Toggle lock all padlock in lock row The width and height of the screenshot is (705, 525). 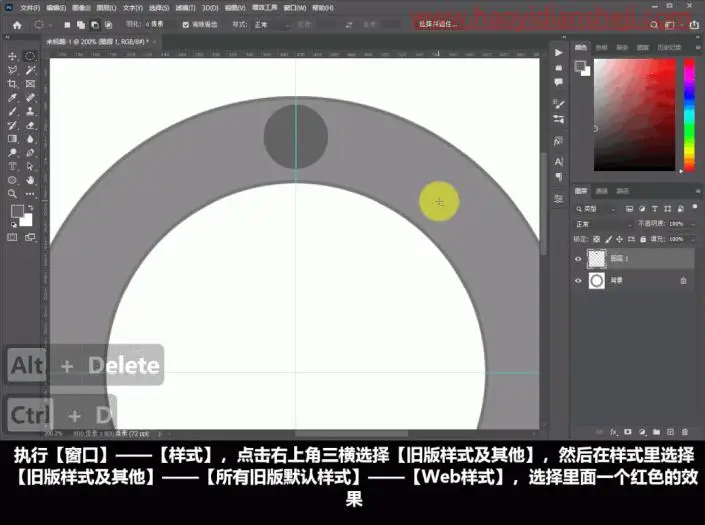click(x=643, y=239)
